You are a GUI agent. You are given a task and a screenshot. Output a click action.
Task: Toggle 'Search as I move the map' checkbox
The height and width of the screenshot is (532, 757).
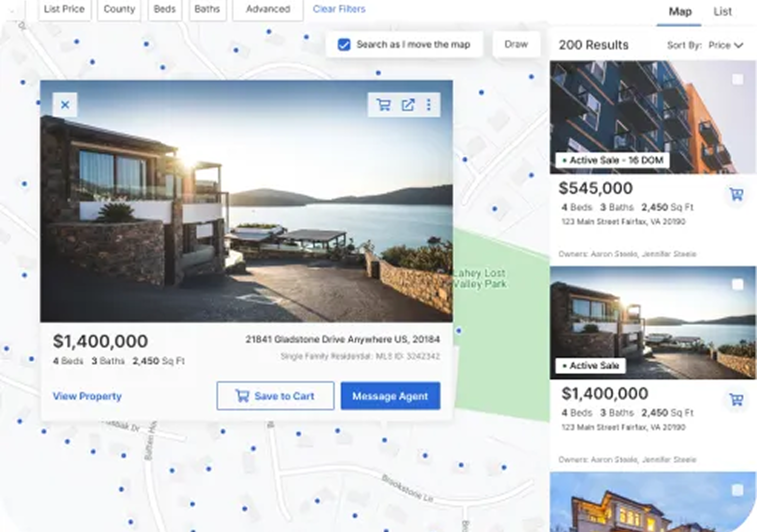[x=344, y=44]
